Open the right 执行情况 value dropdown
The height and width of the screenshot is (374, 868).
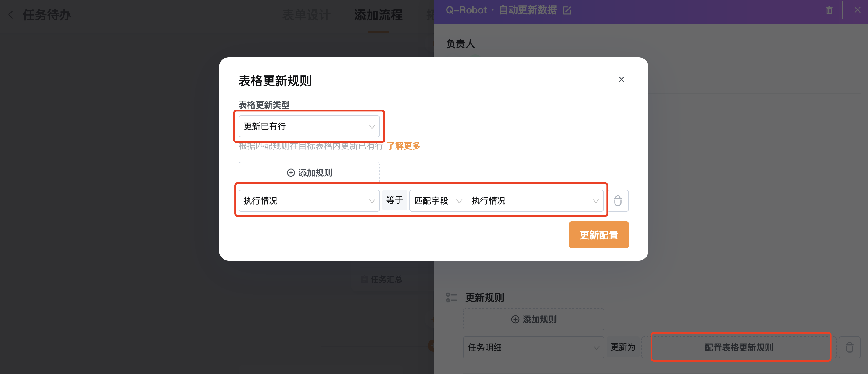535,201
